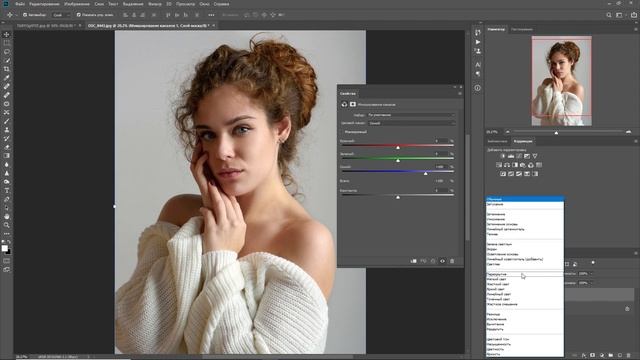Add an Invert adjustment icon

[x=503, y=174]
